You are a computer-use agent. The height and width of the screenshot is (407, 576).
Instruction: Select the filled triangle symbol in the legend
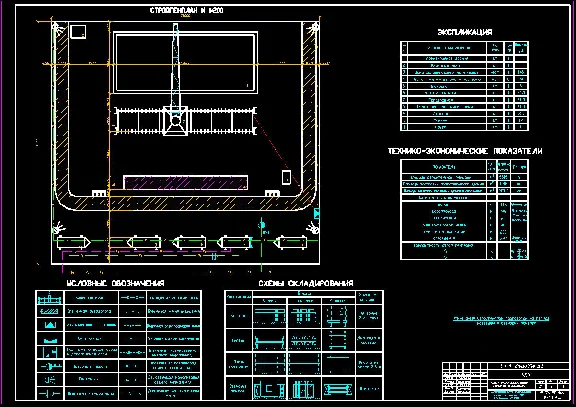click(x=50, y=325)
